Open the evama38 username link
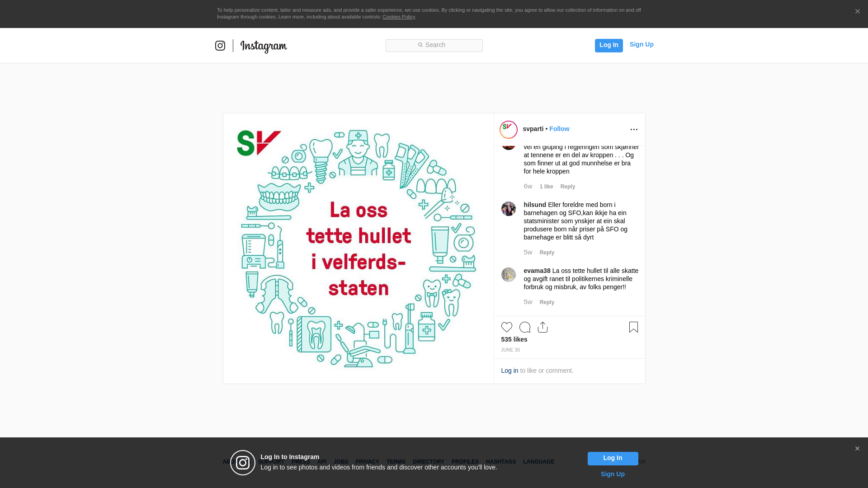This screenshot has width=868, height=488. pyautogui.click(x=537, y=271)
